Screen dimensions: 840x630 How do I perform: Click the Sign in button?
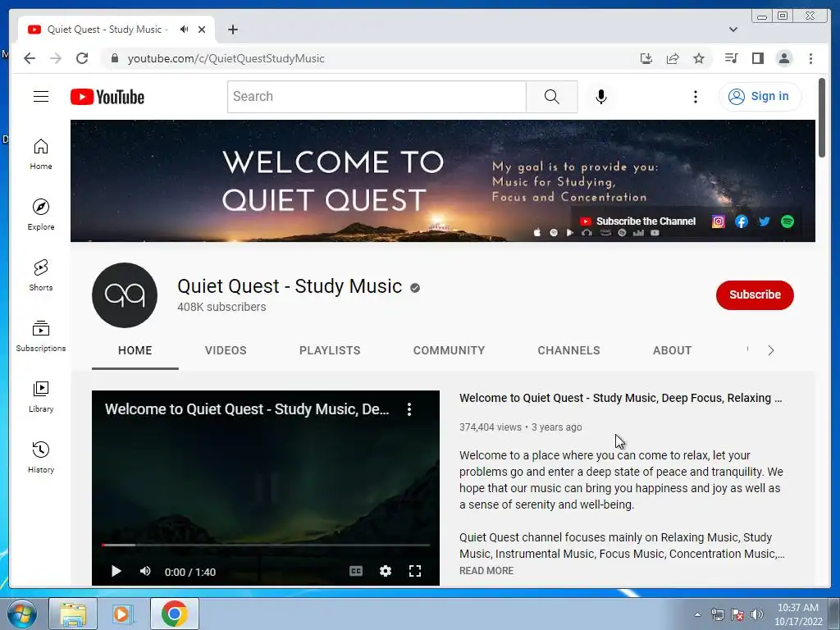760,97
